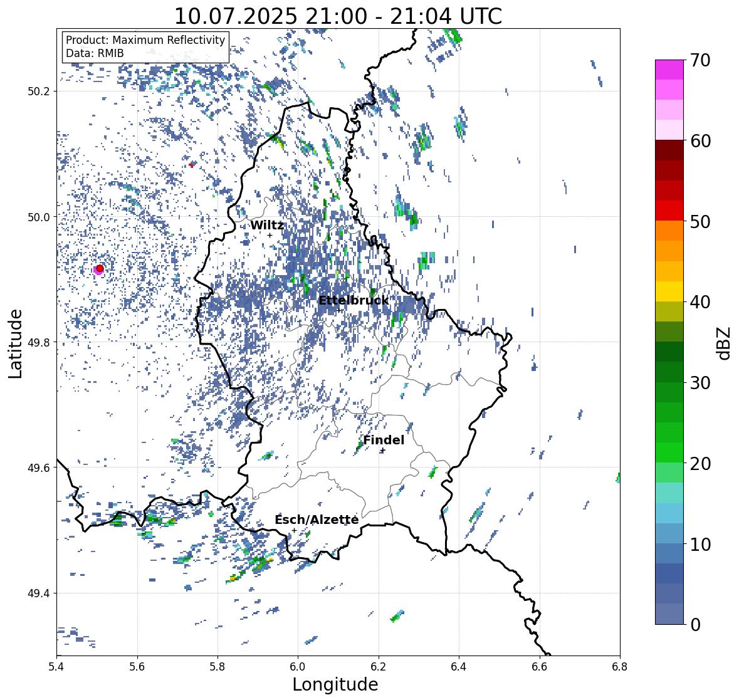Click the Esch/Alzette station label
The image size is (739, 700).
click(x=317, y=520)
